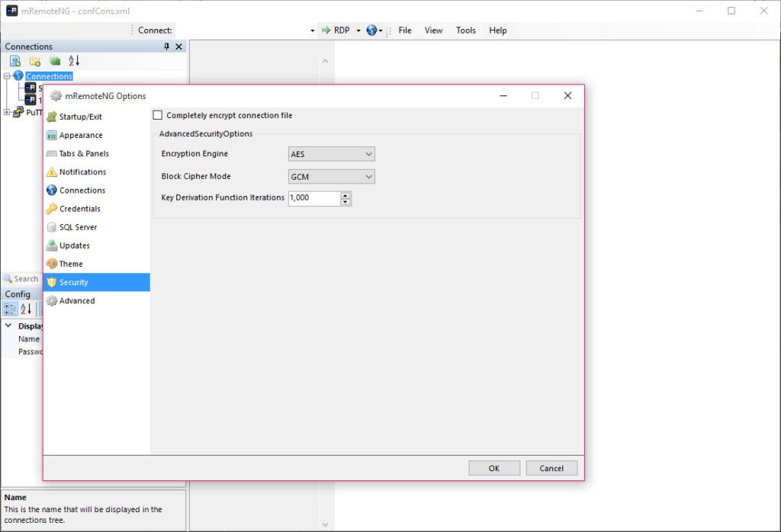The image size is (781, 532).
Task: Open the Block Cipher Mode dropdown
Action: pyautogui.click(x=331, y=177)
